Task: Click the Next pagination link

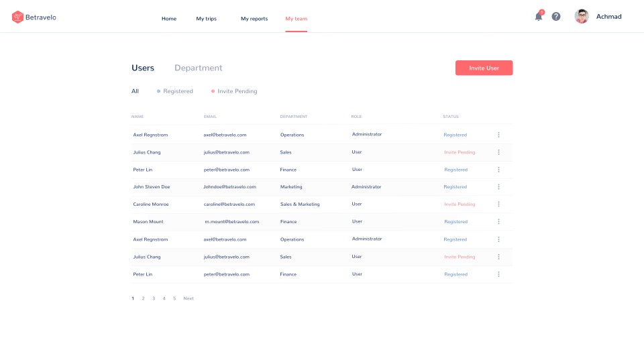Action: click(x=189, y=298)
